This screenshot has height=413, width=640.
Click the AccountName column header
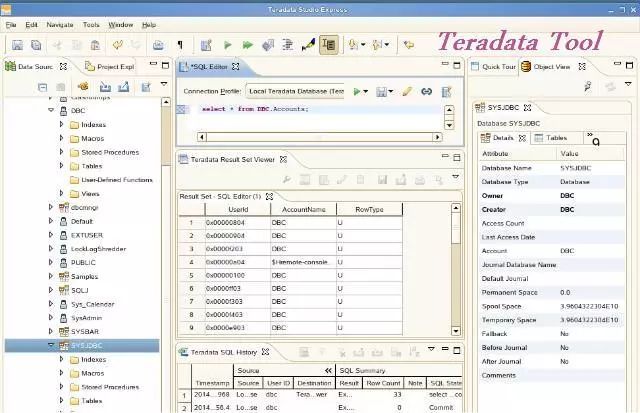pos(304,209)
